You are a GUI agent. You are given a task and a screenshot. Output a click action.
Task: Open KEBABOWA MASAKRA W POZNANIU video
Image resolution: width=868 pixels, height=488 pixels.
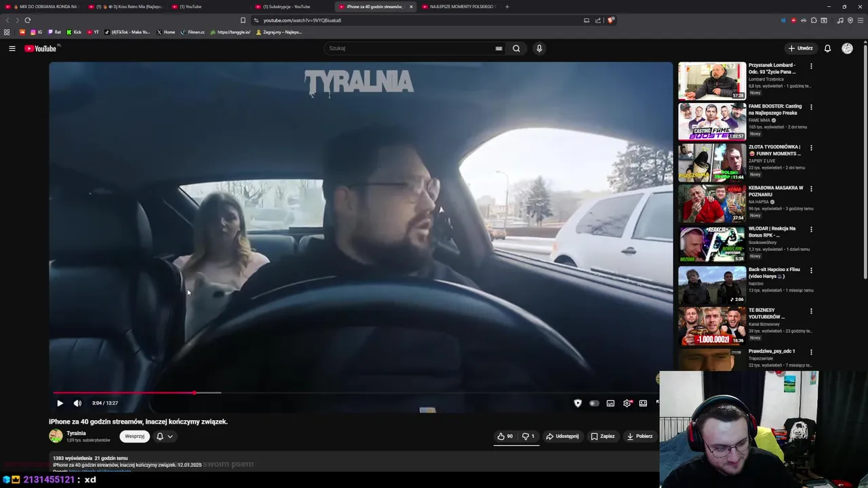(x=776, y=191)
